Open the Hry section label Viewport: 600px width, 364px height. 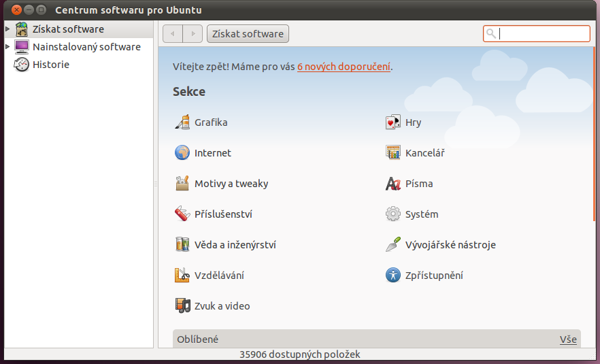pyautogui.click(x=414, y=122)
